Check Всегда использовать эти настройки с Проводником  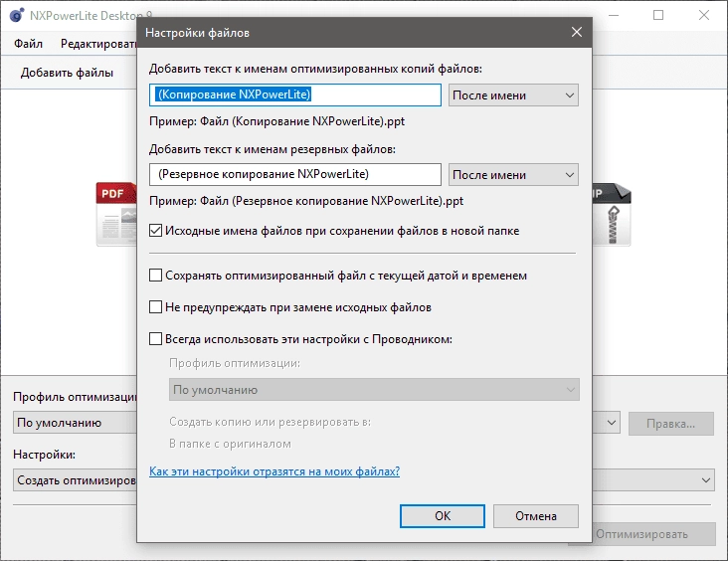point(155,338)
